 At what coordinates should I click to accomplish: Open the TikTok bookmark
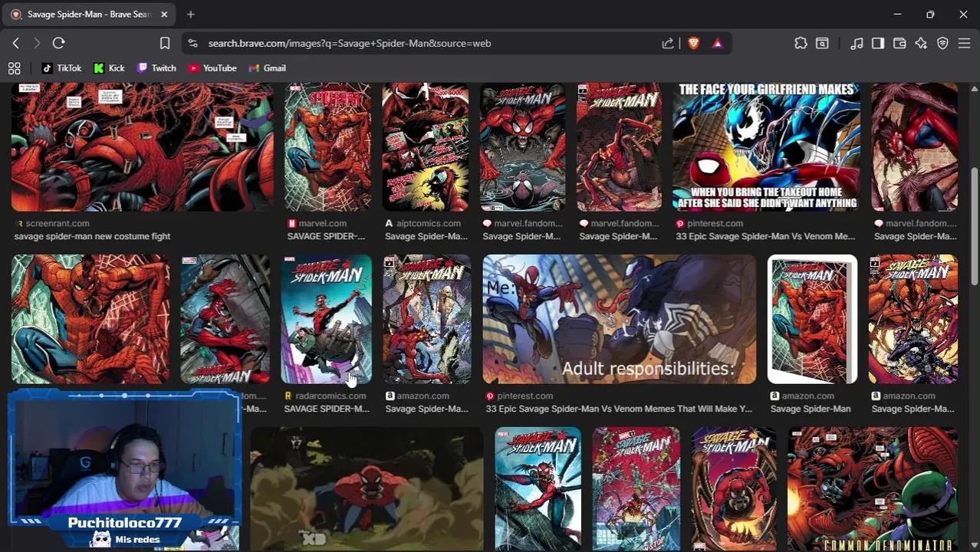[61, 68]
